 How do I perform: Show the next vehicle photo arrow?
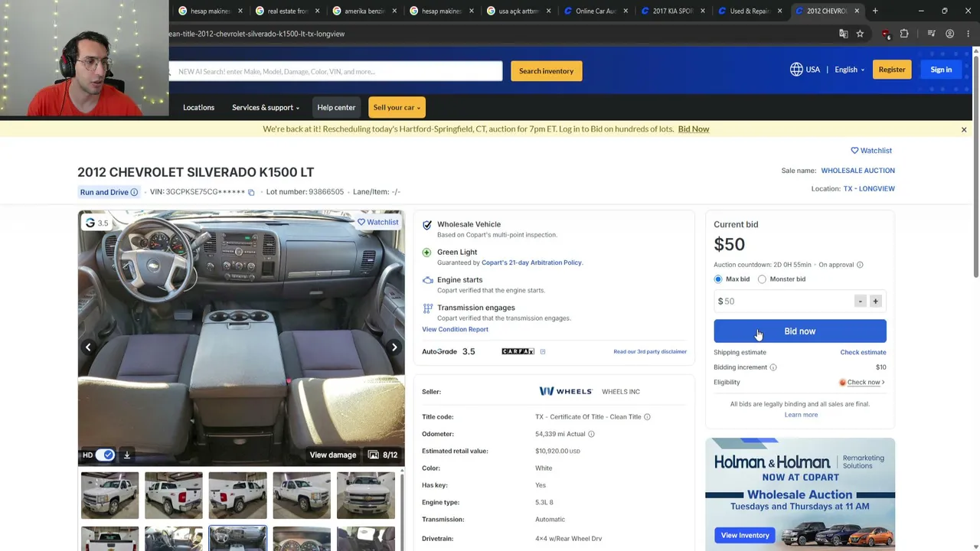[394, 347]
